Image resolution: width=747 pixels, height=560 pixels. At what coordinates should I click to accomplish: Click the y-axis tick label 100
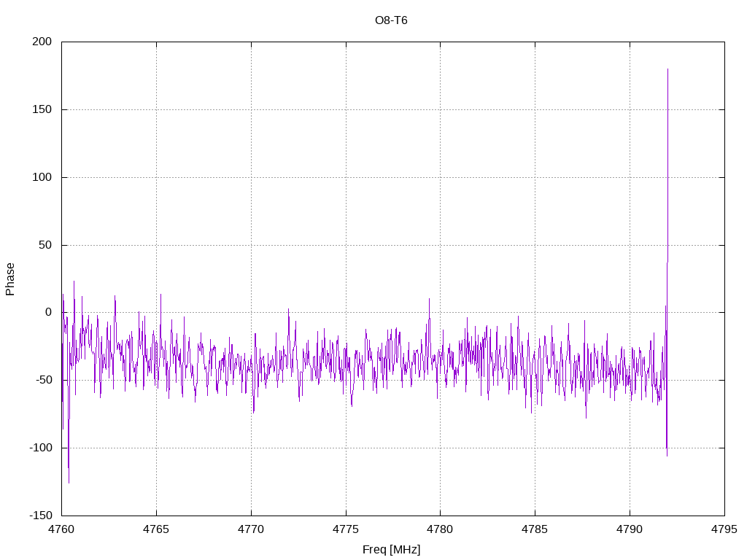42,177
